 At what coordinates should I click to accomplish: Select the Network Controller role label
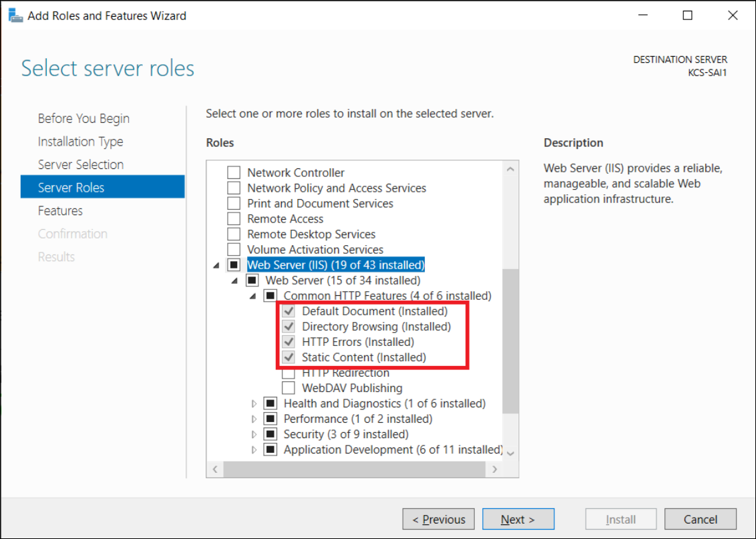(296, 172)
